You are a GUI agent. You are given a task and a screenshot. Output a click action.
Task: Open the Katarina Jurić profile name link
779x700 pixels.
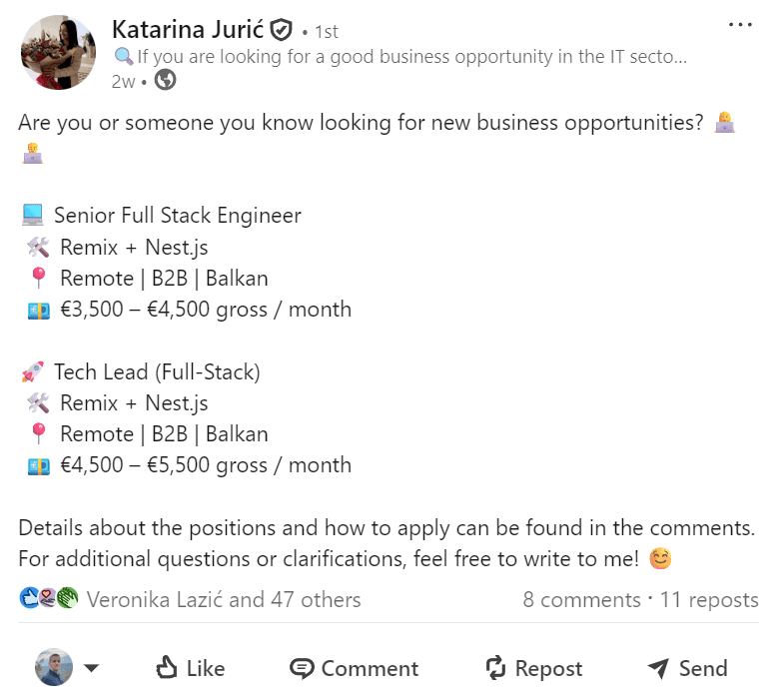(186, 30)
